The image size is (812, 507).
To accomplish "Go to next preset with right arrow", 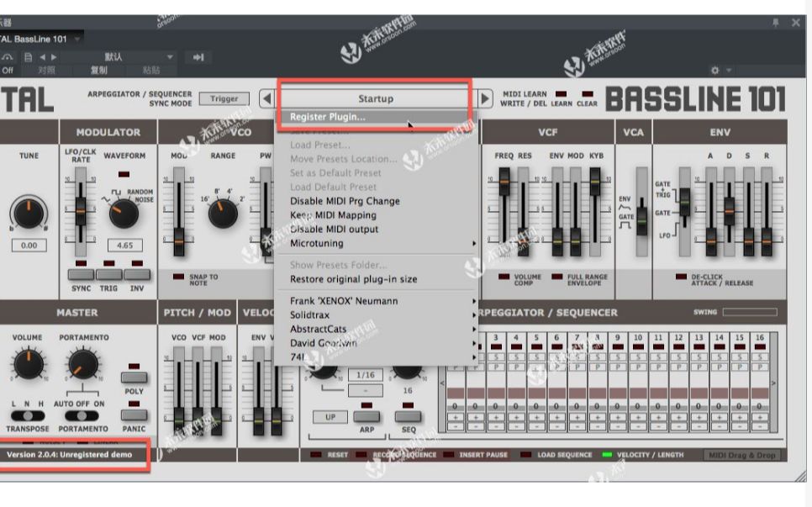I will click(485, 98).
